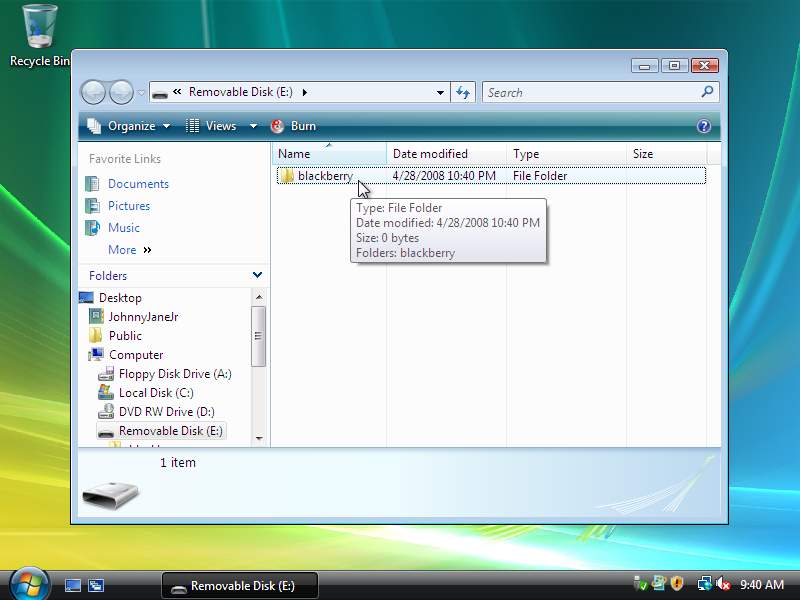The height and width of the screenshot is (600, 800).
Task: Sort by Date modified column header
Action: [430, 154]
